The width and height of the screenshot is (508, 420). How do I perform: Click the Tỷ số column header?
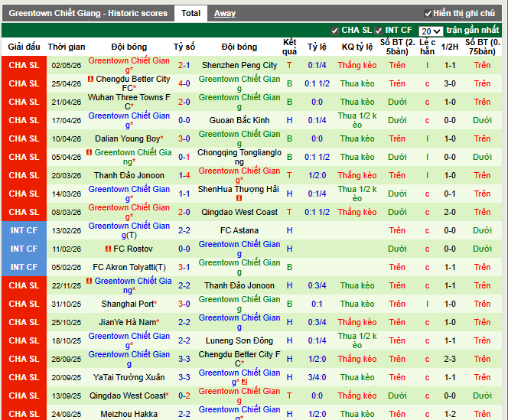pos(184,47)
